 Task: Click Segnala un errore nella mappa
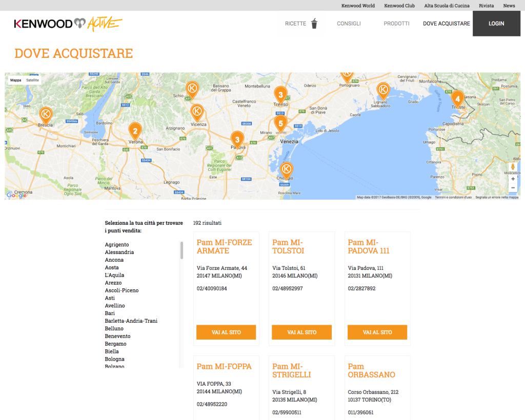coord(497,197)
